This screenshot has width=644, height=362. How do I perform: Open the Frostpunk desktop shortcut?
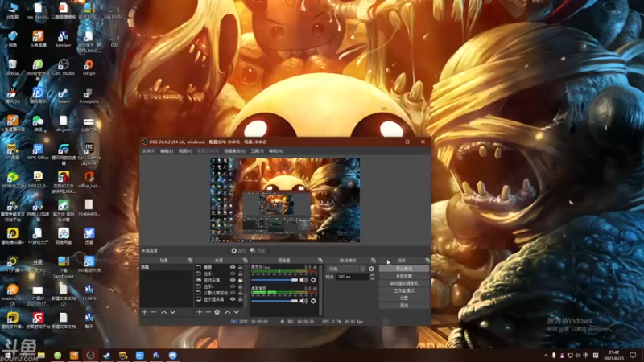click(89, 95)
